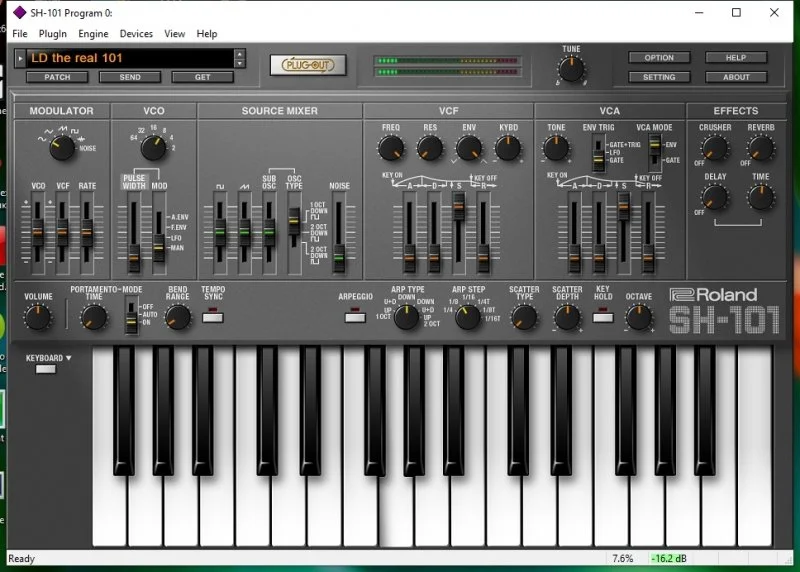Click the ARP TYPE knob

tap(407, 317)
